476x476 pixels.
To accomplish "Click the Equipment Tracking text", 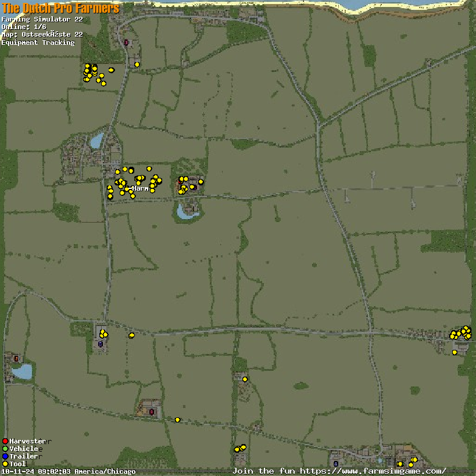I will coord(38,42).
